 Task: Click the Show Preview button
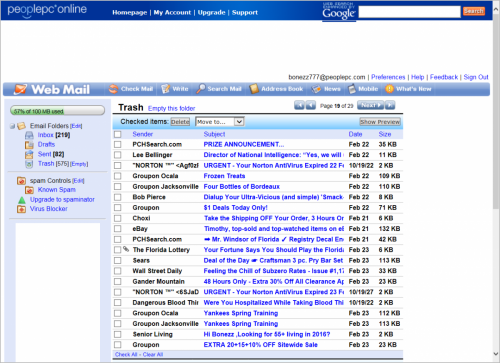click(x=380, y=122)
